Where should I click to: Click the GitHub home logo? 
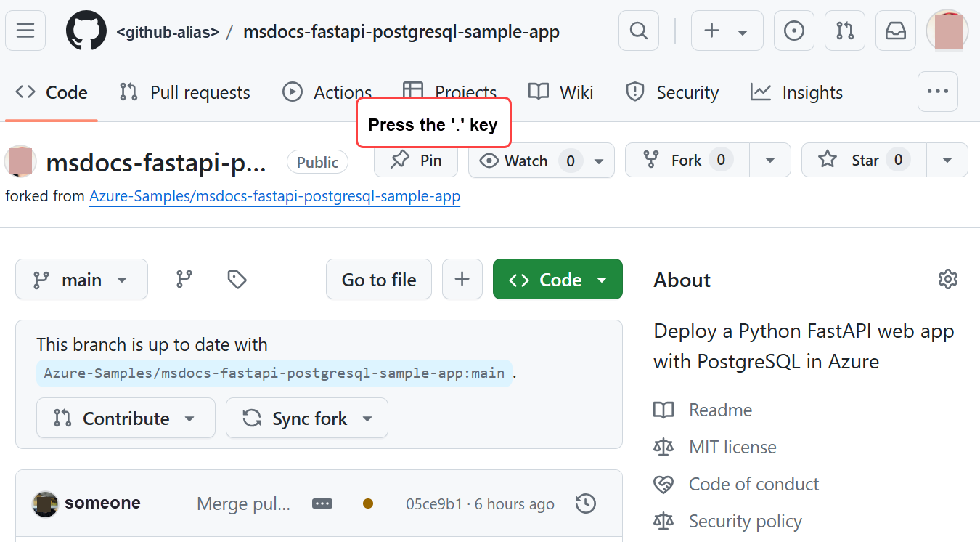click(86, 31)
